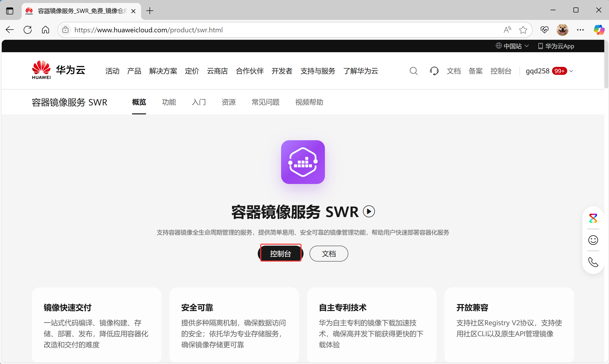Launch Copilot from the toolbar
609x364 pixels.
(x=599, y=30)
